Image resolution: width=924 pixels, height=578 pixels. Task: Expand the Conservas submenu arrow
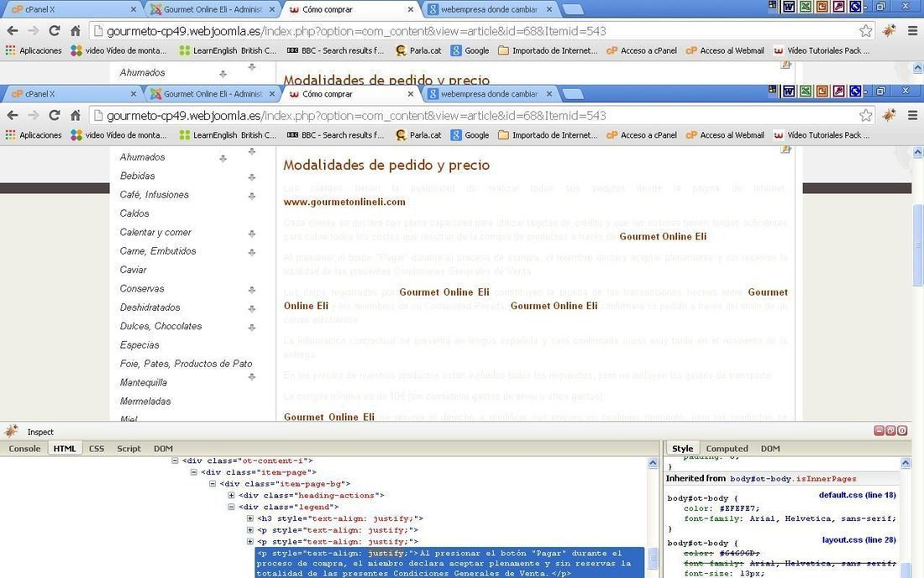click(x=252, y=290)
